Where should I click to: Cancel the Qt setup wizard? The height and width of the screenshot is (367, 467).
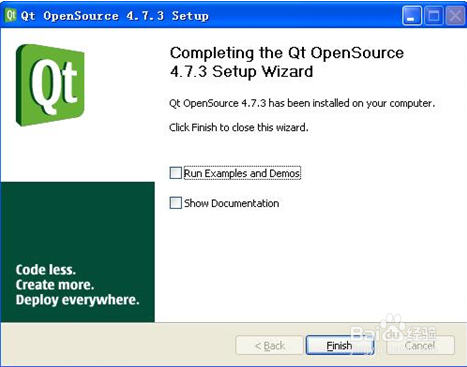420,345
